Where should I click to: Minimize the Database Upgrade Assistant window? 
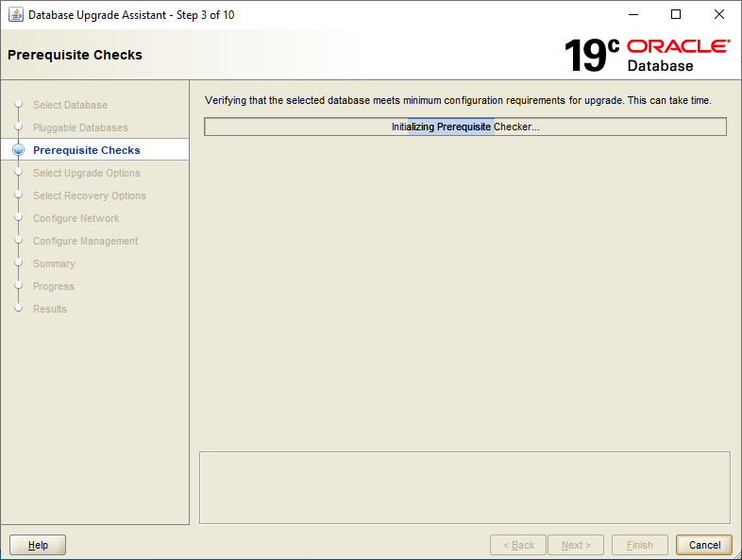click(x=633, y=15)
